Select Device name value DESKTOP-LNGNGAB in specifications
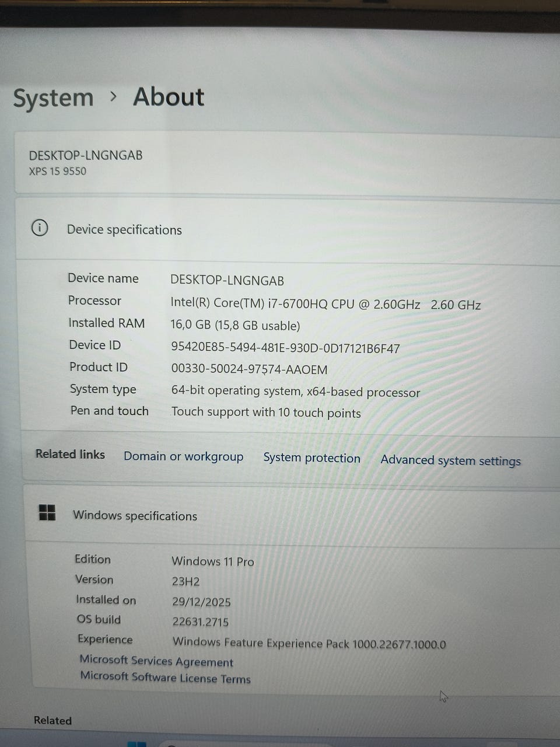Screen dimensions: 560x747 point(227,280)
